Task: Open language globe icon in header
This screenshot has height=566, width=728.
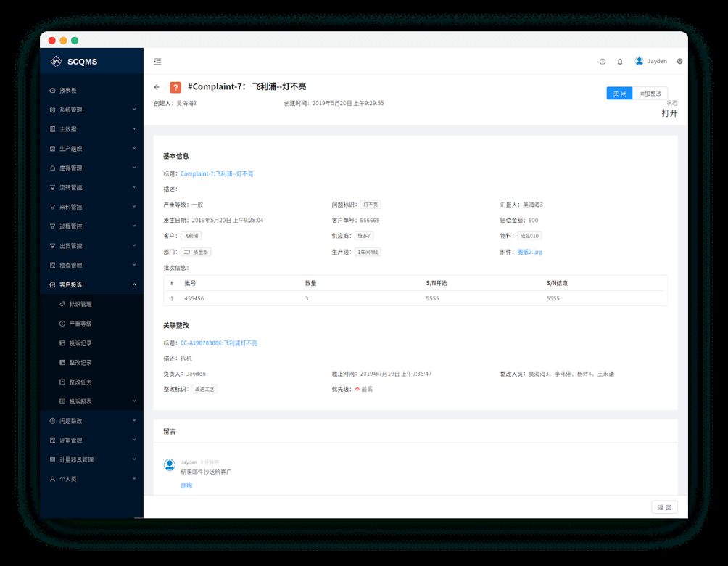Action: coord(679,62)
